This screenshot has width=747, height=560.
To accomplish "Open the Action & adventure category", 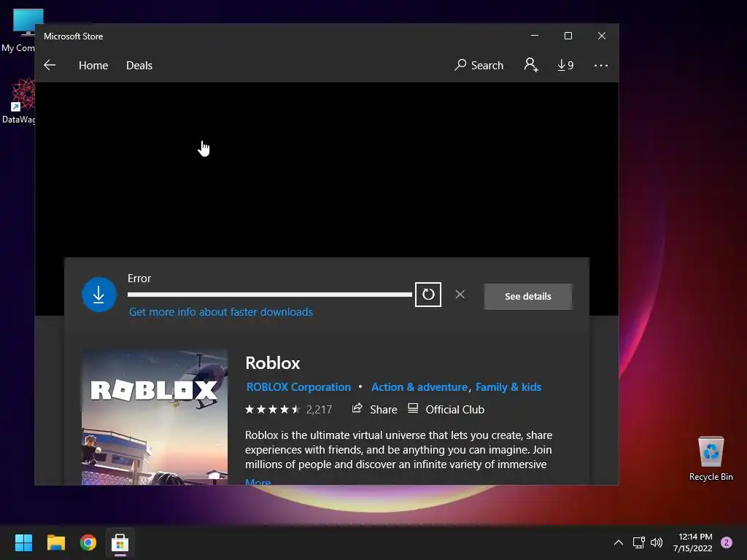I will click(x=419, y=387).
